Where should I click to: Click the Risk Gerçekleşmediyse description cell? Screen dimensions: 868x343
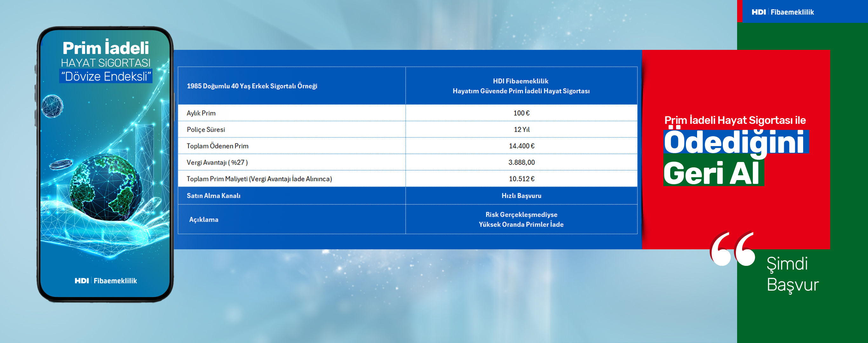[521, 219]
